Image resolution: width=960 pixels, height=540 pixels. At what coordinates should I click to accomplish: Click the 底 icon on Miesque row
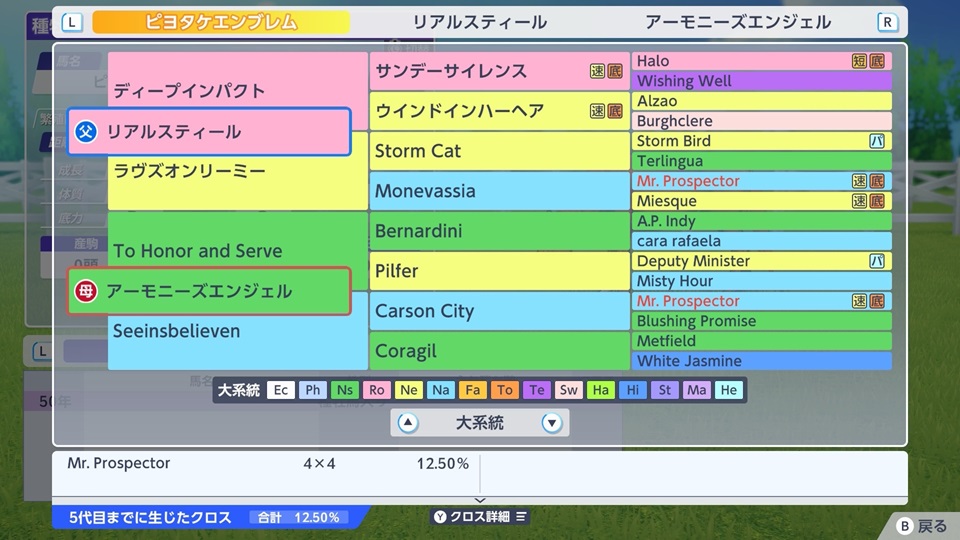coord(877,201)
